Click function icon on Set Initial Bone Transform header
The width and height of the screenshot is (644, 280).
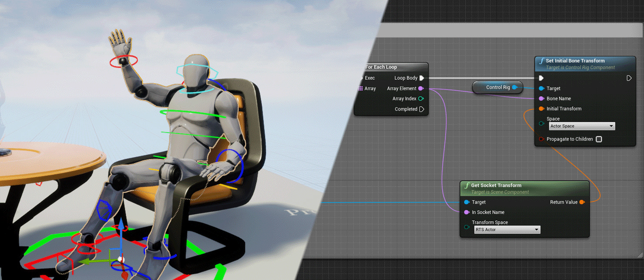(542, 61)
